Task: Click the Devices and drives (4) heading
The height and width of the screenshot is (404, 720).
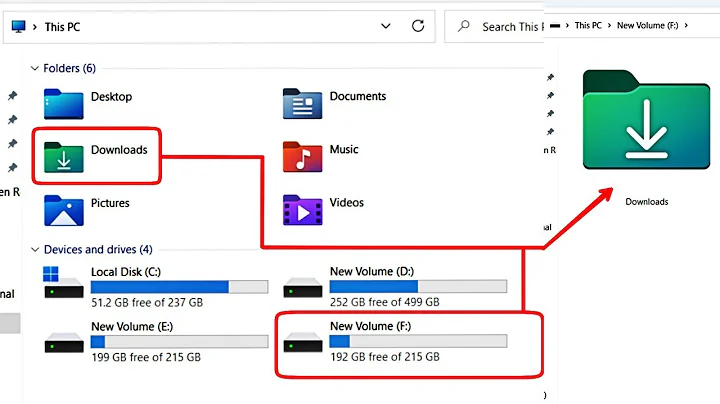Action: click(x=98, y=250)
